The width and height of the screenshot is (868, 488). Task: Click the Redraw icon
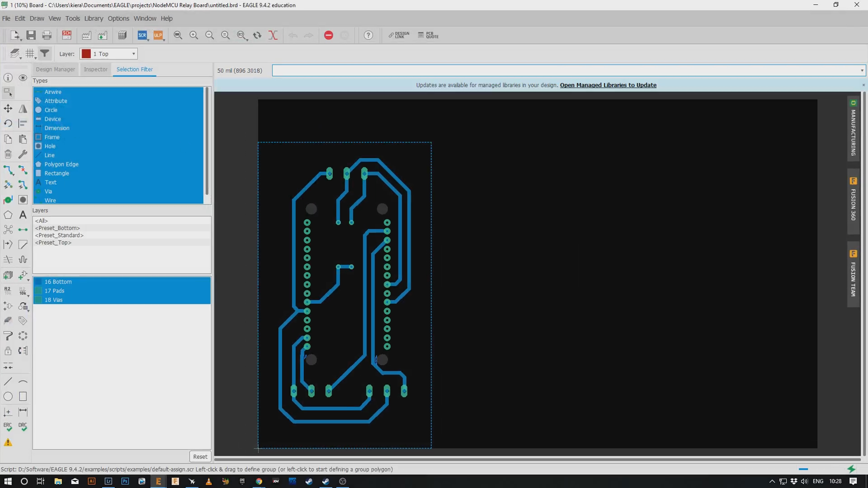point(257,35)
